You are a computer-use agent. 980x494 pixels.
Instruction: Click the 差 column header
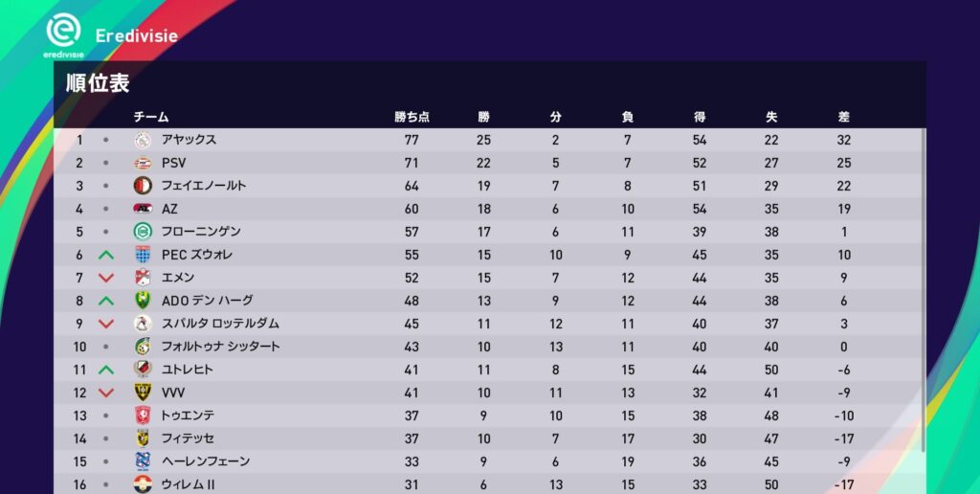click(843, 117)
